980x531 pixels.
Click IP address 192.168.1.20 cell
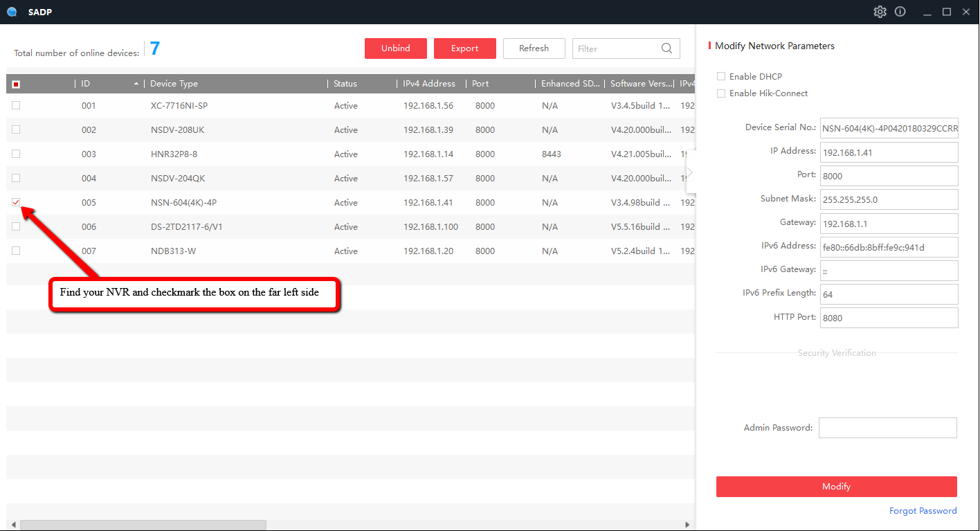(x=428, y=251)
